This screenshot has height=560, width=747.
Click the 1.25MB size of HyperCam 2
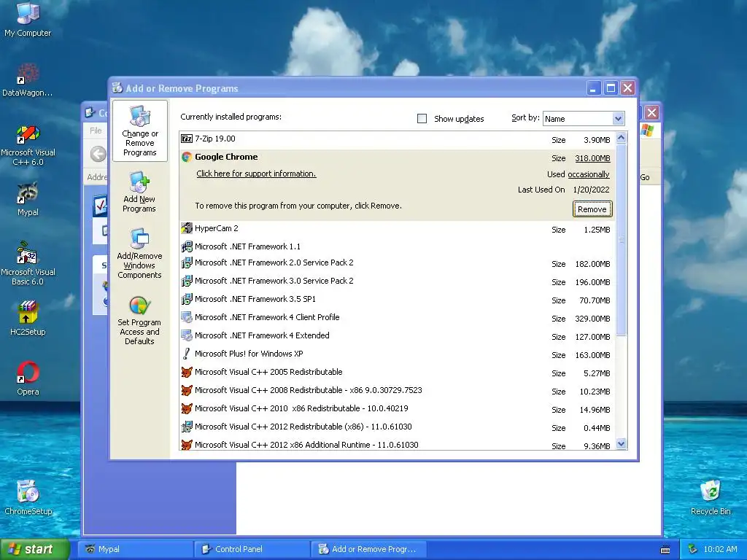click(x=597, y=230)
